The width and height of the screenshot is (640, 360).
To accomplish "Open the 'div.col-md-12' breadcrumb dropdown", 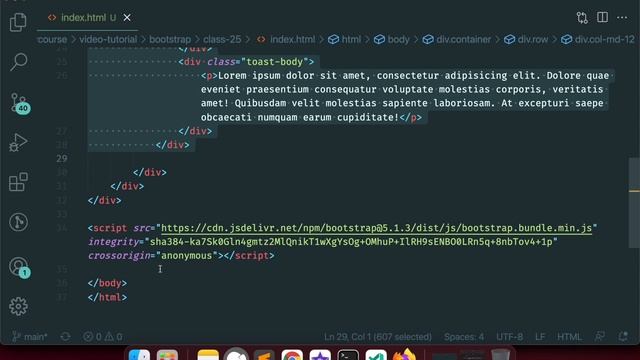I will pos(598,40).
